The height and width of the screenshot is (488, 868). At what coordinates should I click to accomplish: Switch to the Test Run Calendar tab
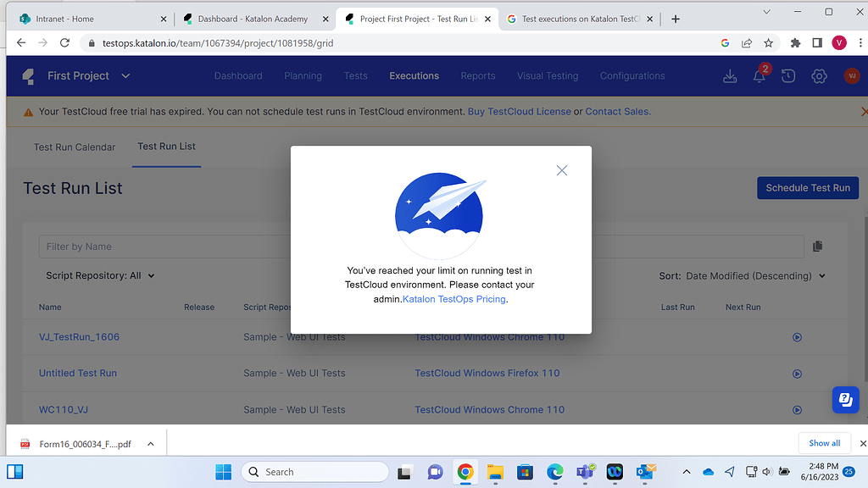click(75, 147)
